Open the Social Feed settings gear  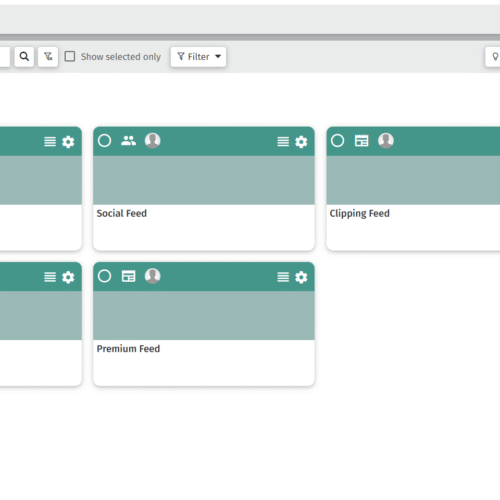coord(301,142)
